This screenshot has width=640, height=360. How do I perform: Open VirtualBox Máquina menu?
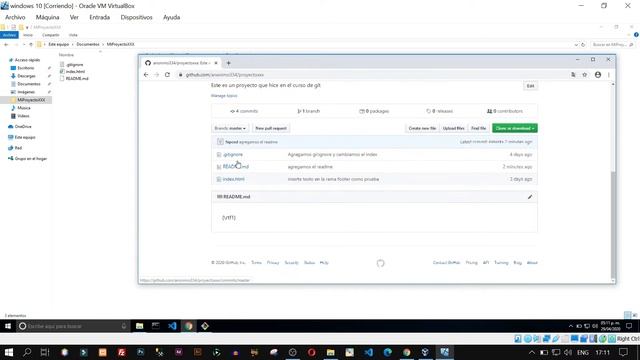point(47,17)
